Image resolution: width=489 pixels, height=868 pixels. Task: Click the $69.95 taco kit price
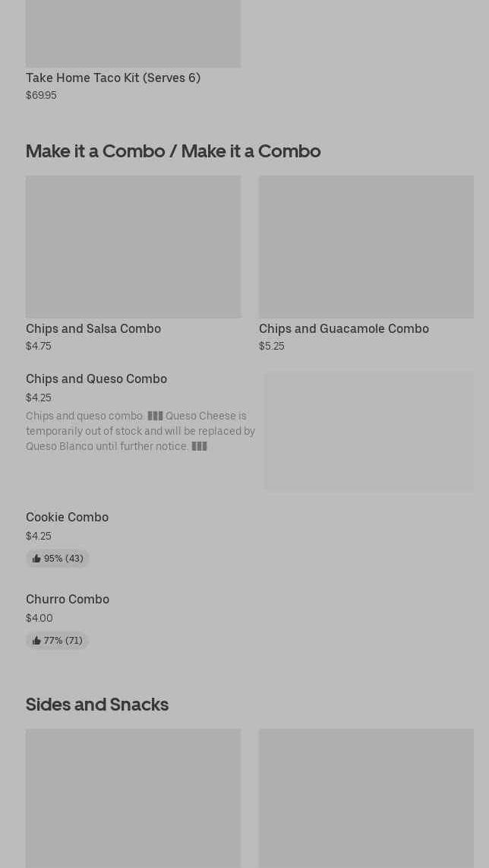pos(41,95)
